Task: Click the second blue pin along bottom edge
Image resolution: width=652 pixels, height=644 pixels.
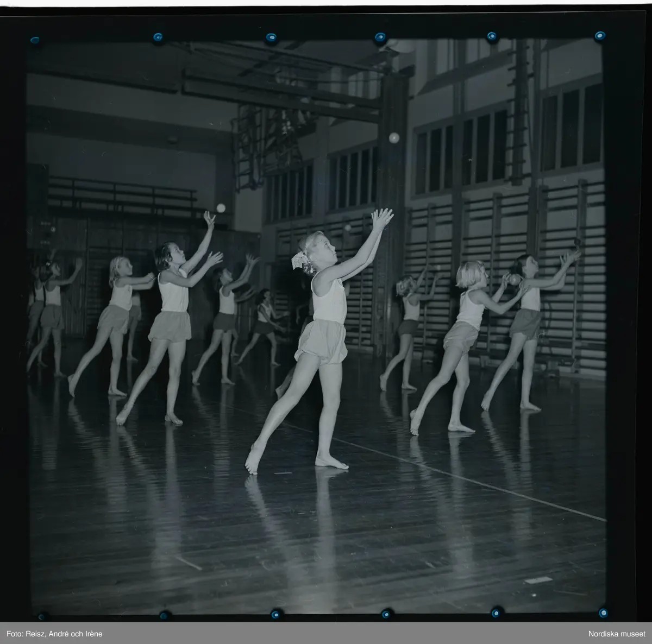Action: pos(164,615)
